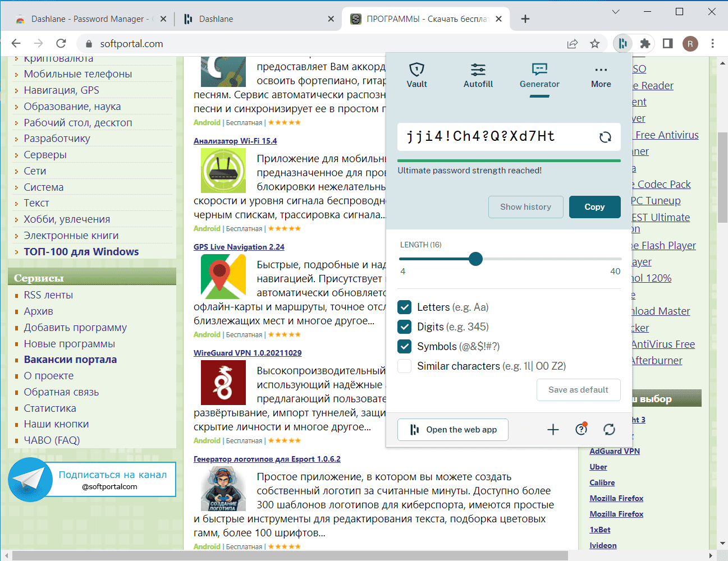Open the RSS ленты link
This screenshot has width=728, height=561.
click(x=48, y=295)
